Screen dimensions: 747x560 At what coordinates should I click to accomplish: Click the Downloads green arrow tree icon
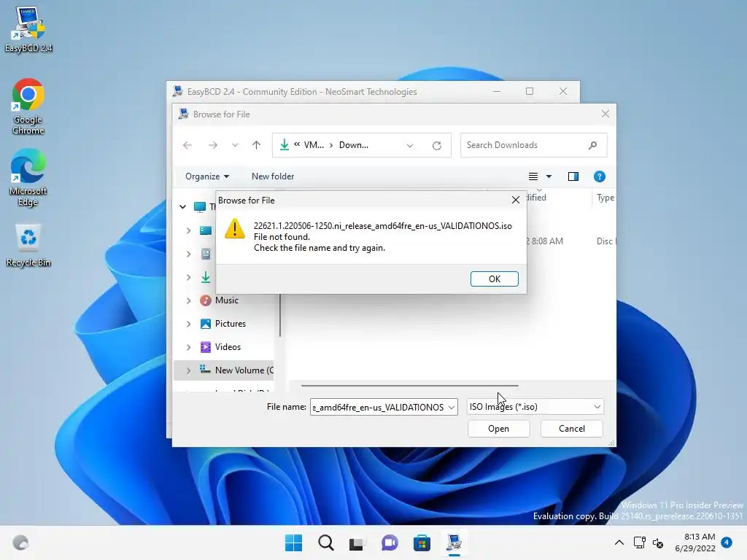click(205, 277)
